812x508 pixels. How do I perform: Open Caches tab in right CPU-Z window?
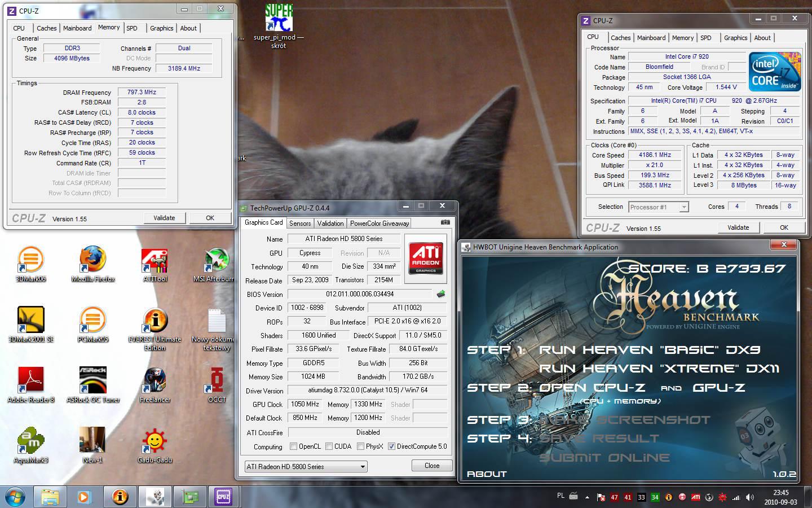point(621,38)
